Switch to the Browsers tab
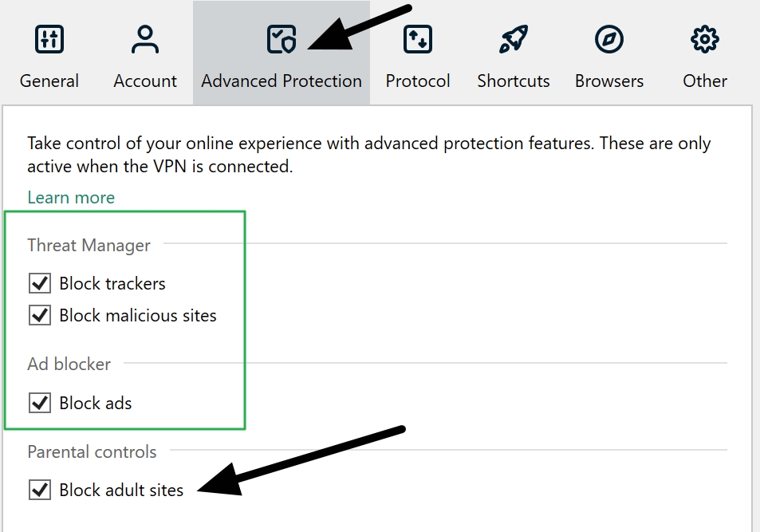Image resolution: width=760 pixels, height=532 pixels. [608, 81]
